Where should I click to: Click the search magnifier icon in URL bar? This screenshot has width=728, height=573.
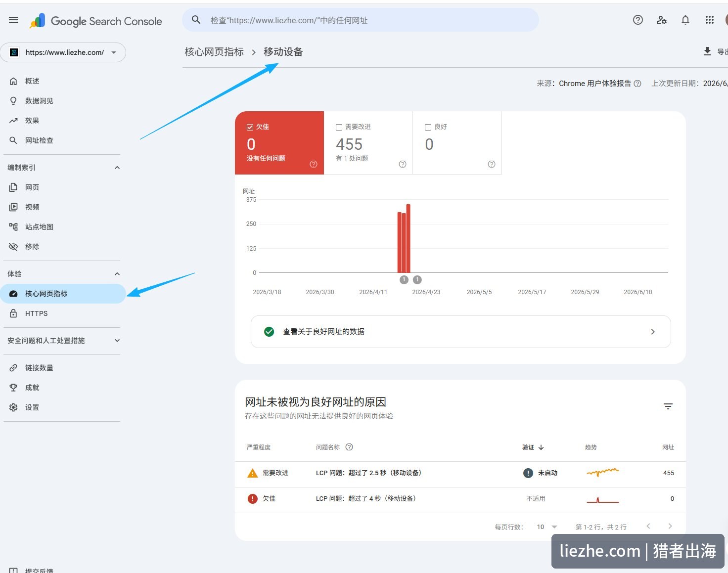[x=196, y=20]
